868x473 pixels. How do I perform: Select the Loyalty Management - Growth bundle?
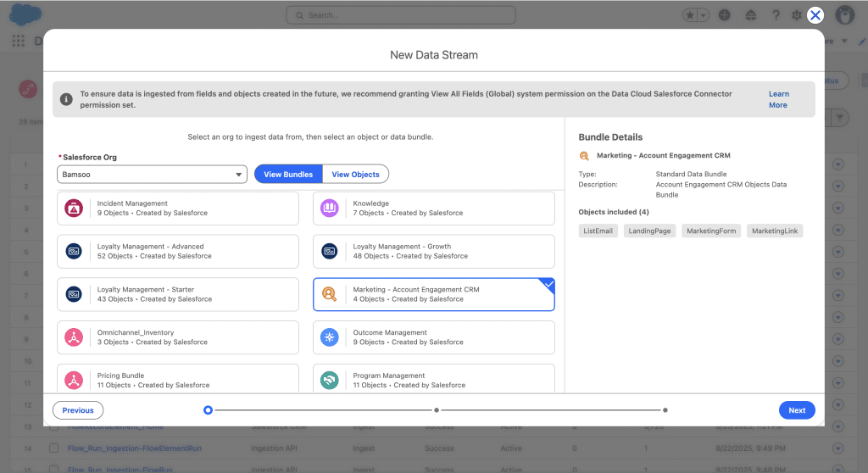click(433, 252)
